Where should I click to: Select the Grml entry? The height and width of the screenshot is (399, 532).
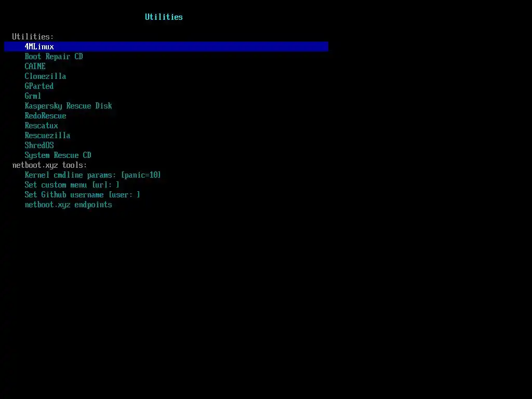click(x=33, y=96)
